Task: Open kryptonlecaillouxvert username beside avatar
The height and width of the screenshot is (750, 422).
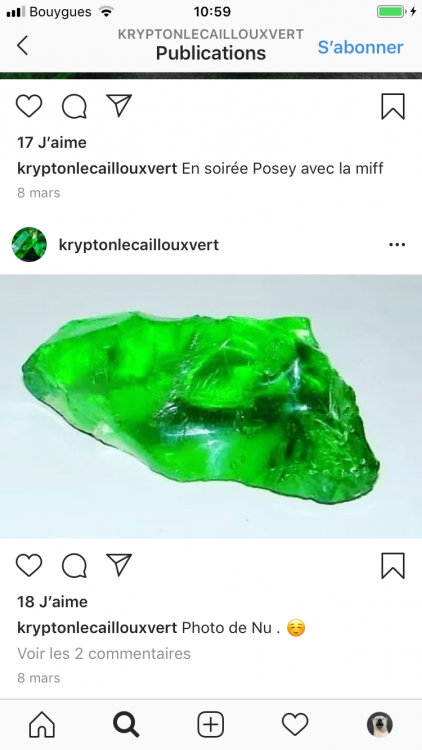Action: (x=139, y=245)
